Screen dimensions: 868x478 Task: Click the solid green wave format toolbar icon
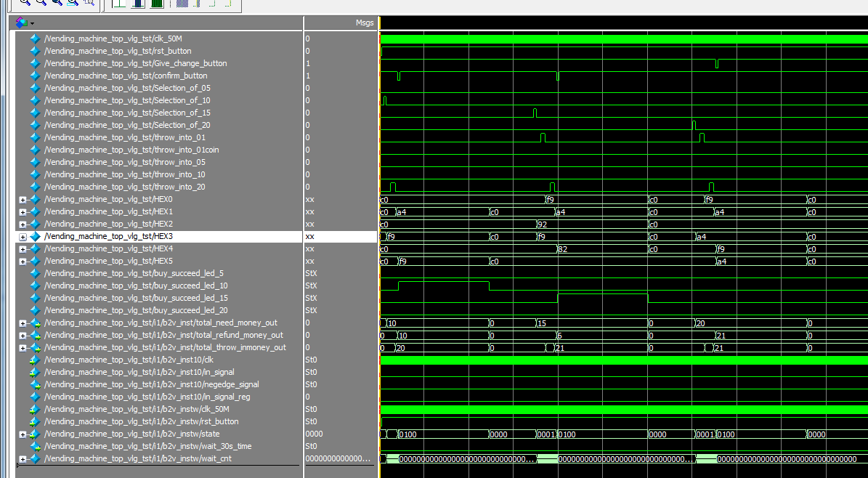(x=156, y=4)
